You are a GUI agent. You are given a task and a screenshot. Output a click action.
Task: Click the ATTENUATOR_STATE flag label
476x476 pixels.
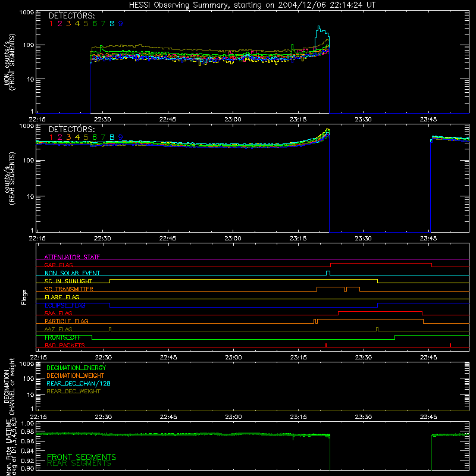[72, 257]
